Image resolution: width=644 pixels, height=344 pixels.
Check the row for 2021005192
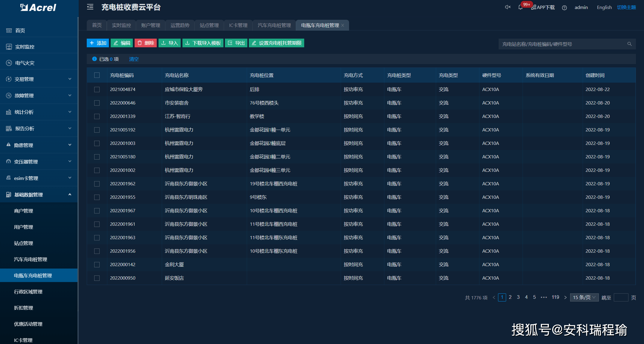(97, 130)
